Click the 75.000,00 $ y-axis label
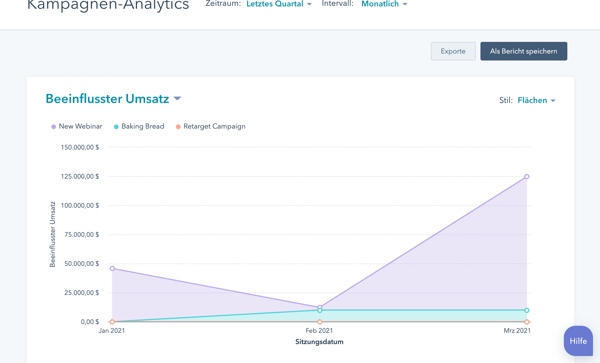This screenshot has height=363, width=600. click(x=82, y=234)
